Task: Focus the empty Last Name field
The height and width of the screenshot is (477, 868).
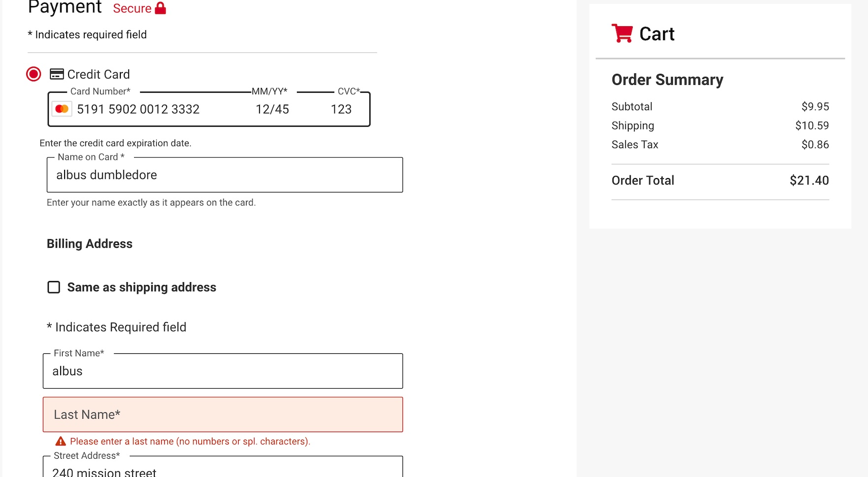Action: click(222, 415)
